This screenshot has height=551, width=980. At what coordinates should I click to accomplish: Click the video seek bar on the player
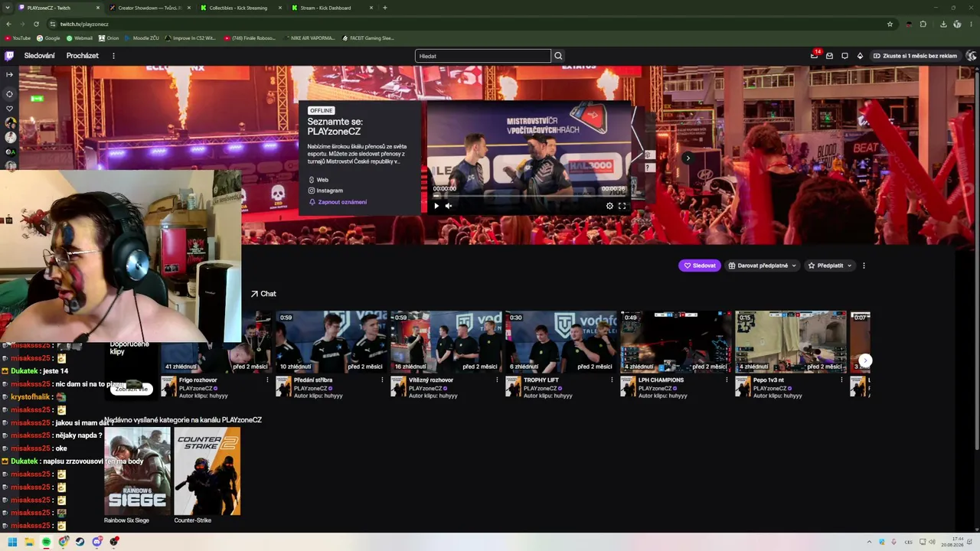click(x=529, y=194)
